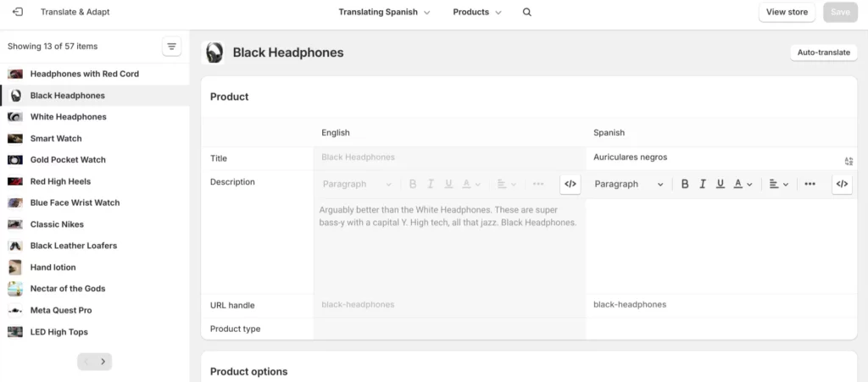Viewport: 868px width, 382px height.
Task: Click the Save button
Action: click(x=840, y=12)
